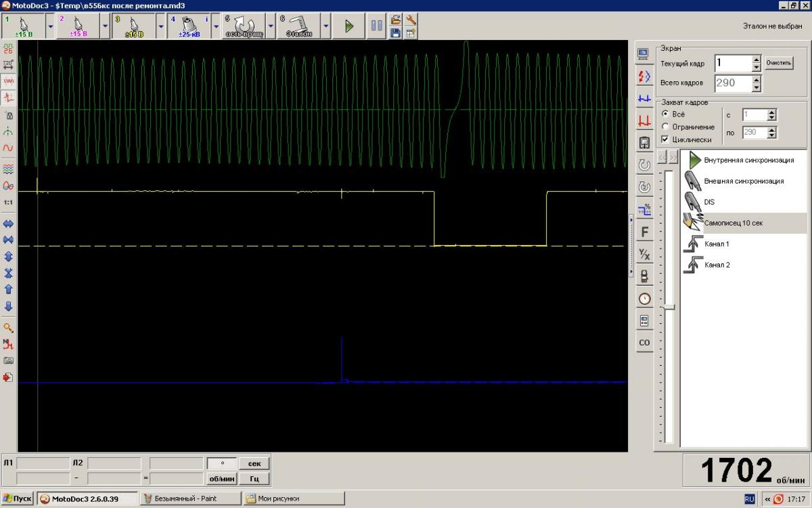Select 'Канал 1' in the mode list
The height and width of the screenshot is (508, 812).
(716, 244)
